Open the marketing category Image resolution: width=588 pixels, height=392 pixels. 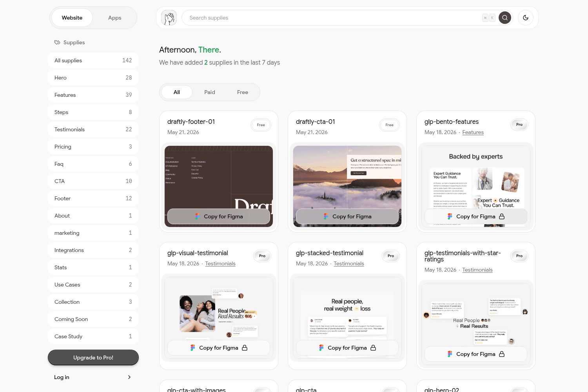coord(93,233)
